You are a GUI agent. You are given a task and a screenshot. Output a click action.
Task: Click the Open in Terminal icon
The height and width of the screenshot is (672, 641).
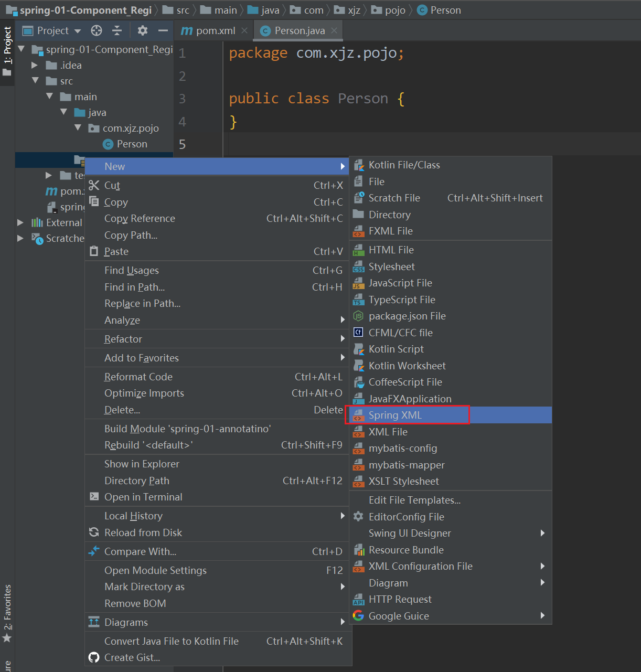[x=94, y=497]
